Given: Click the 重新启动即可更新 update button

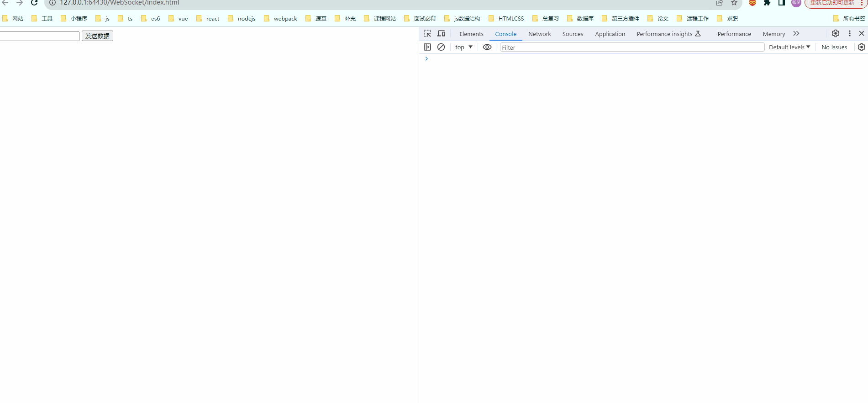Looking at the screenshot, I should [835, 3].
